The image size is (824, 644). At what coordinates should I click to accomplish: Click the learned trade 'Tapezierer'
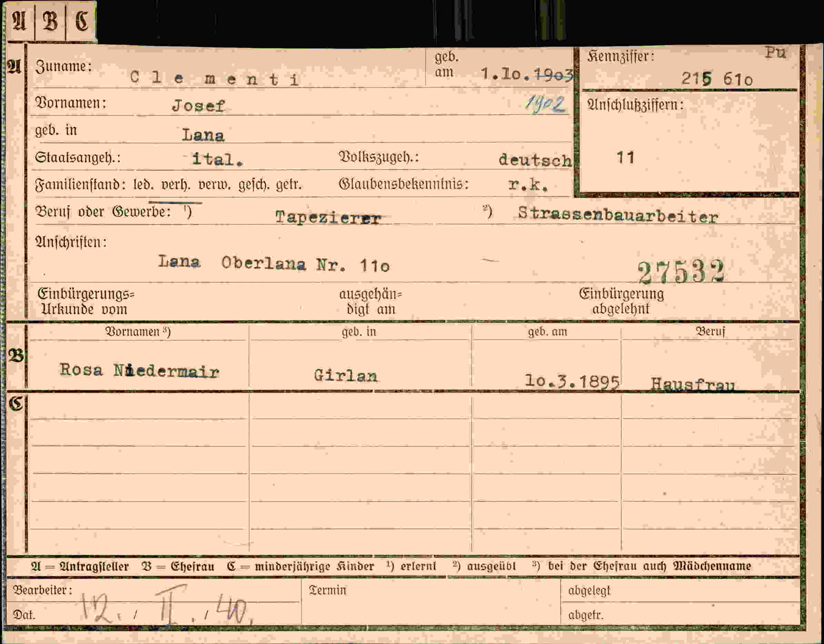pos(328,217)
